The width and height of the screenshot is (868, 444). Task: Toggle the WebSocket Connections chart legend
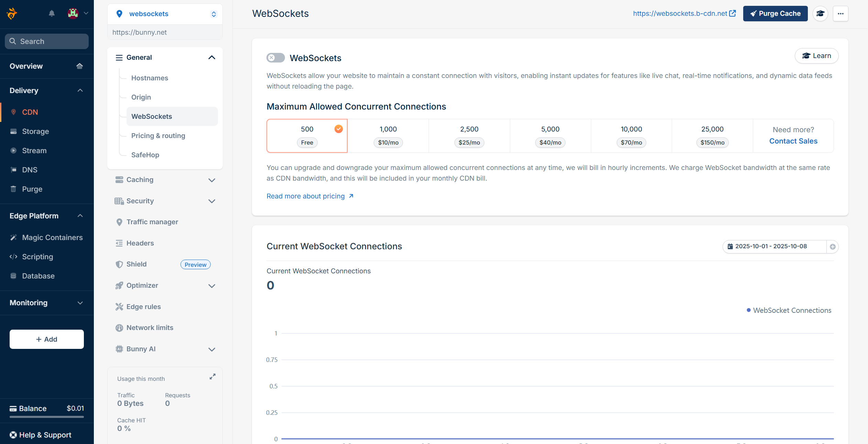pyautogui.click(x=789, y=310)
